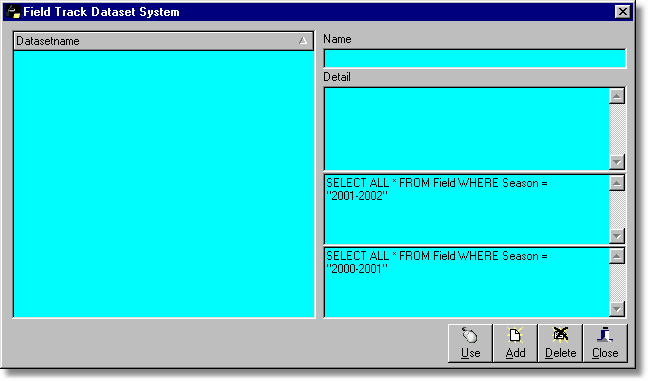Sort by the Datasetname column header
648x381 pixels.
pyautogui.click(x=163, y=41)
